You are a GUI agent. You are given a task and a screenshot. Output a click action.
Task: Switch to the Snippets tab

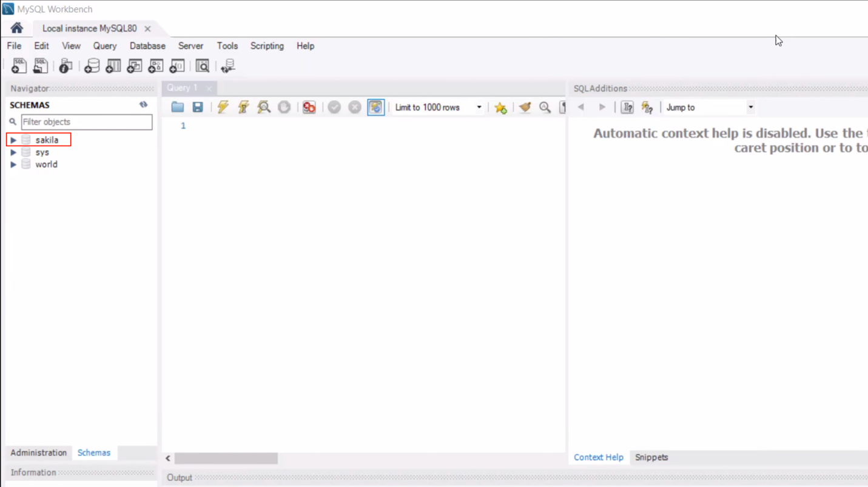pos(651,457)
